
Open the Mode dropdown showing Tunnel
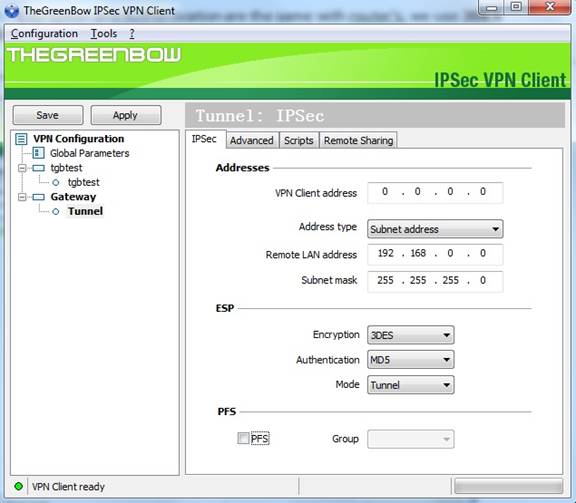click(411, 385)
